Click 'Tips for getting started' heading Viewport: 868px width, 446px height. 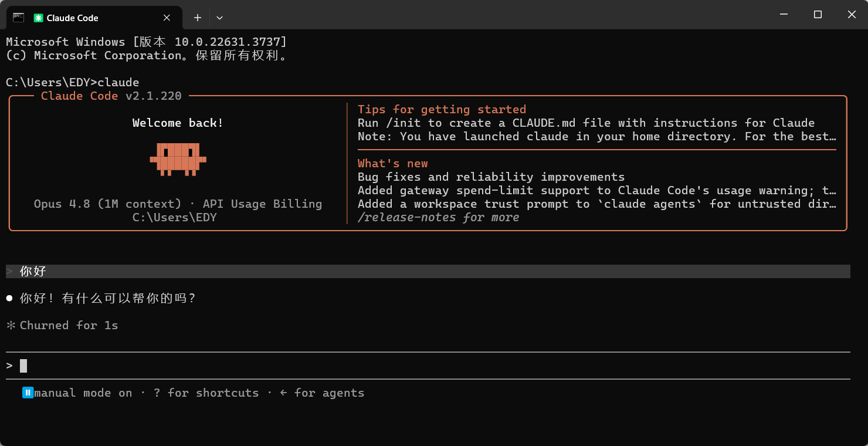pyautogui.click(x=442, y=109)
